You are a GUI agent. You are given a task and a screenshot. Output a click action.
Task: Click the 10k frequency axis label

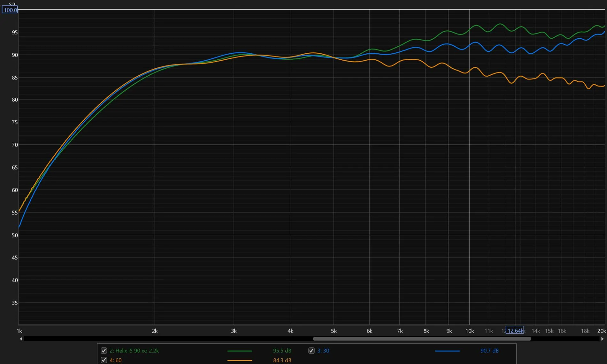[469, 331]
